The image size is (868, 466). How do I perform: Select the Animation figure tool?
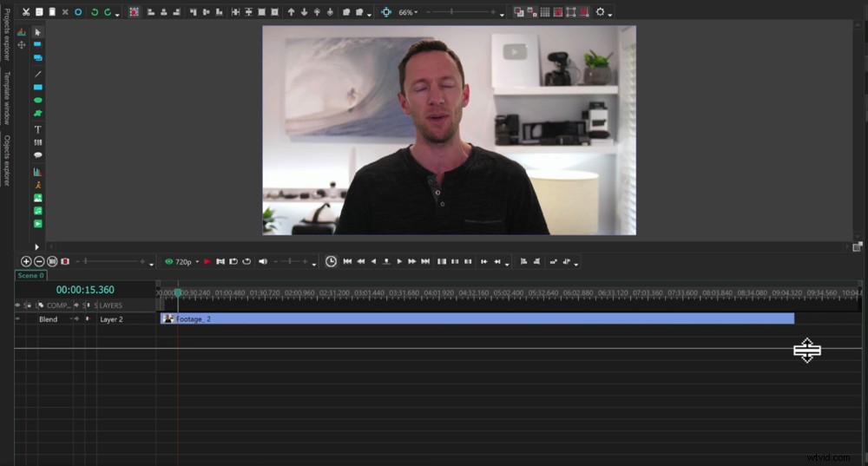click(37, 185)
